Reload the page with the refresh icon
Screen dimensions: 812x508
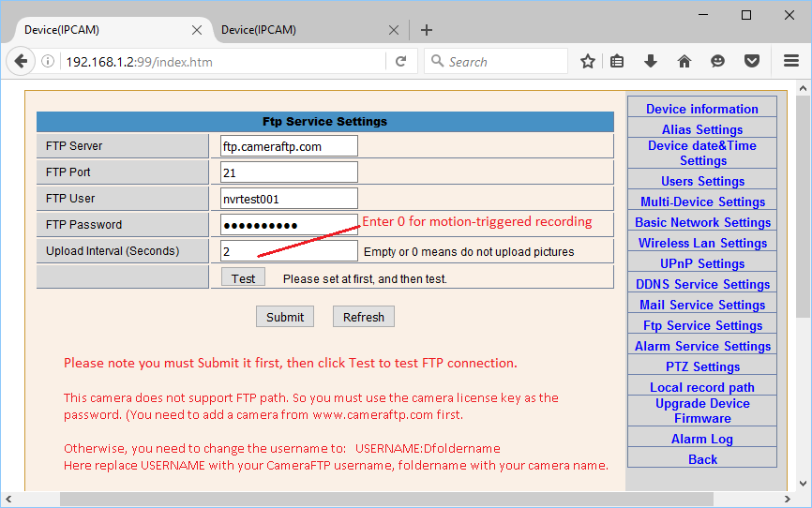tap(400, 62)
